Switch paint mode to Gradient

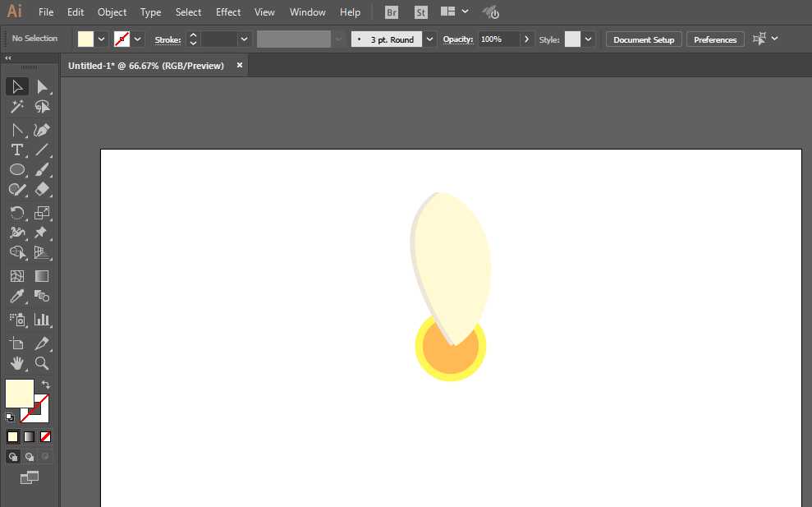point(30,436)
